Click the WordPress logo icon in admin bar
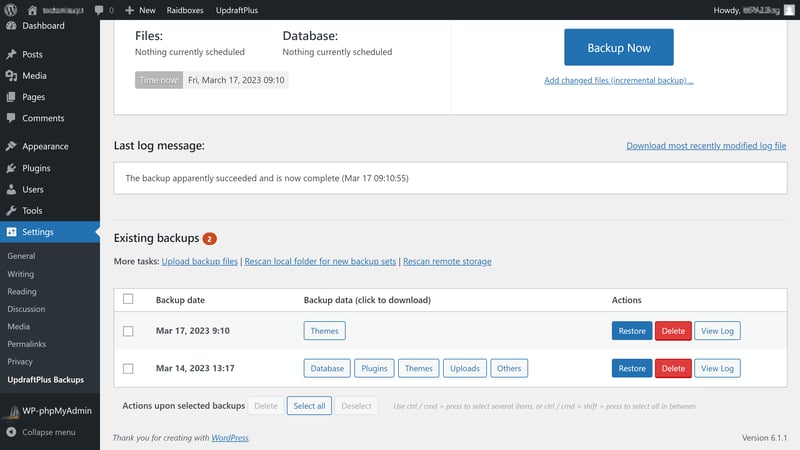Image resolution: width=800 pixels, height=450 pixels. pos(11,9)
